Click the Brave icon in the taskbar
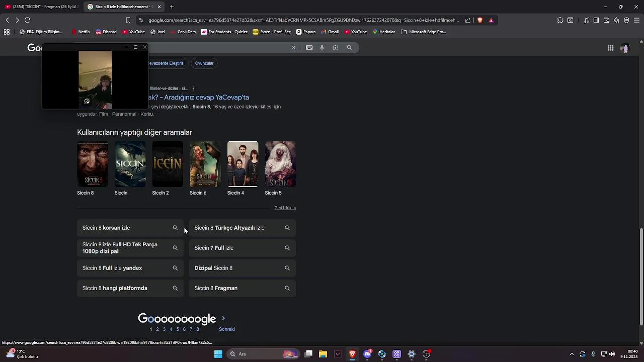 coord(352,354)
